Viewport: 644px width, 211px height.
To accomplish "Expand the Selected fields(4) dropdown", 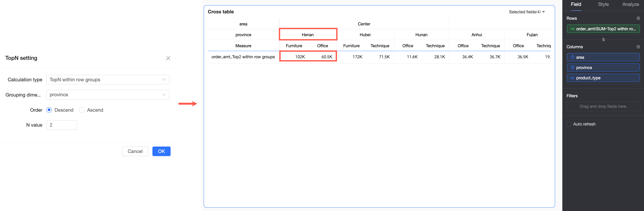I will pos(527,12).
